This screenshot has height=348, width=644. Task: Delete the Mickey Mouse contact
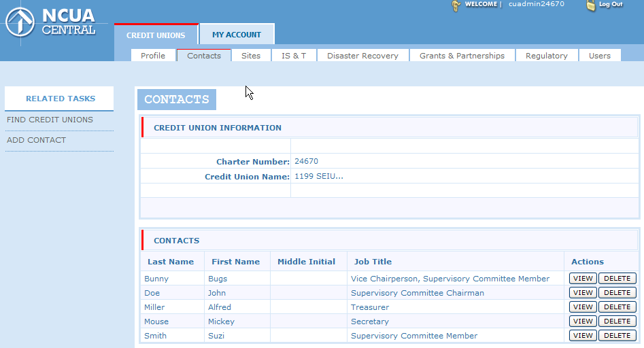(x=617, y=321)
